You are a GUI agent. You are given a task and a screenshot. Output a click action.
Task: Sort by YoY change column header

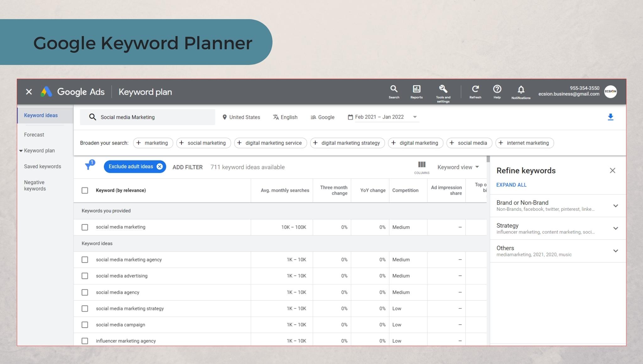point(373,190)
